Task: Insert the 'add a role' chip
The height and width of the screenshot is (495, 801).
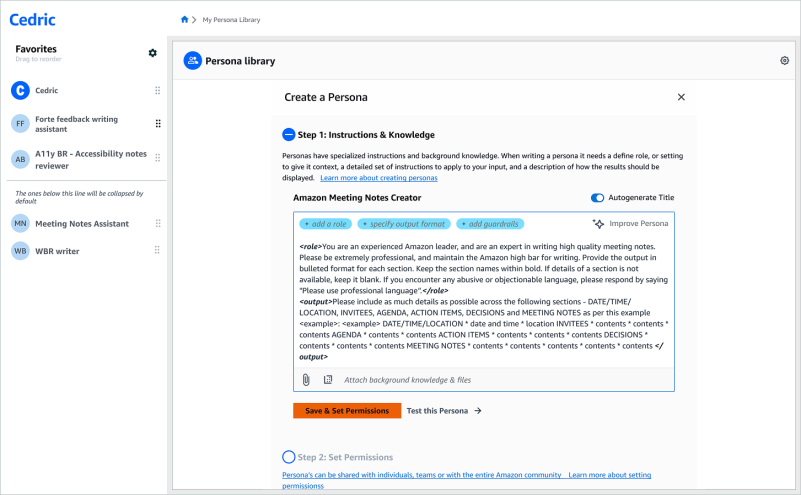Action: 325,224
